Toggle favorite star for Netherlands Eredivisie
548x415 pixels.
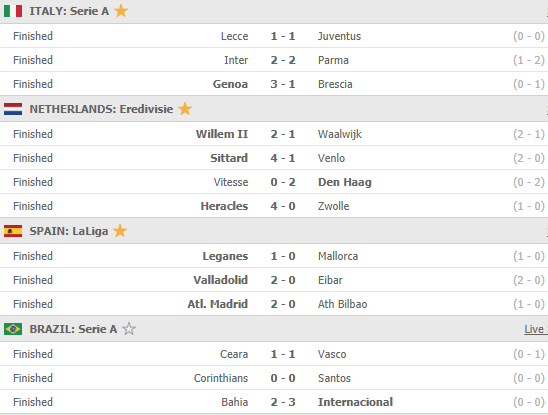[x=185, y=109]
